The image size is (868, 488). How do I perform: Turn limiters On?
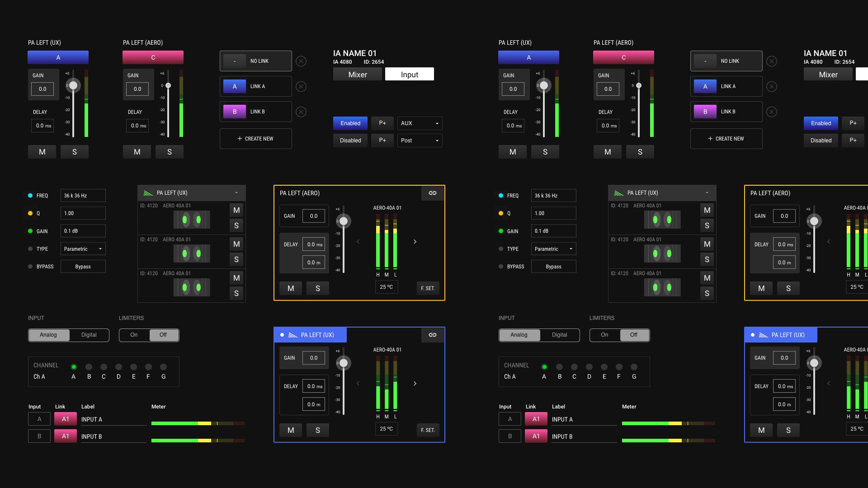click(x=134, y=335)
